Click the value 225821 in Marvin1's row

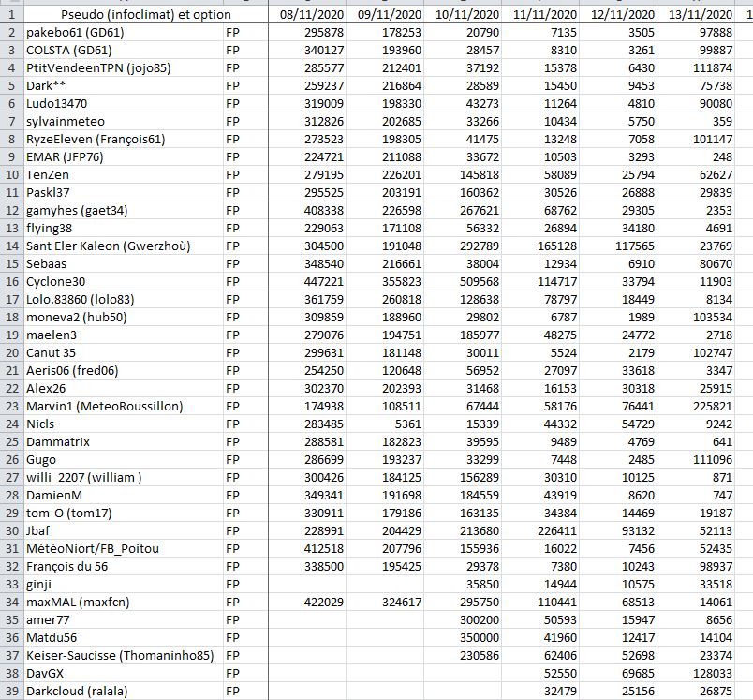(696, 406)
